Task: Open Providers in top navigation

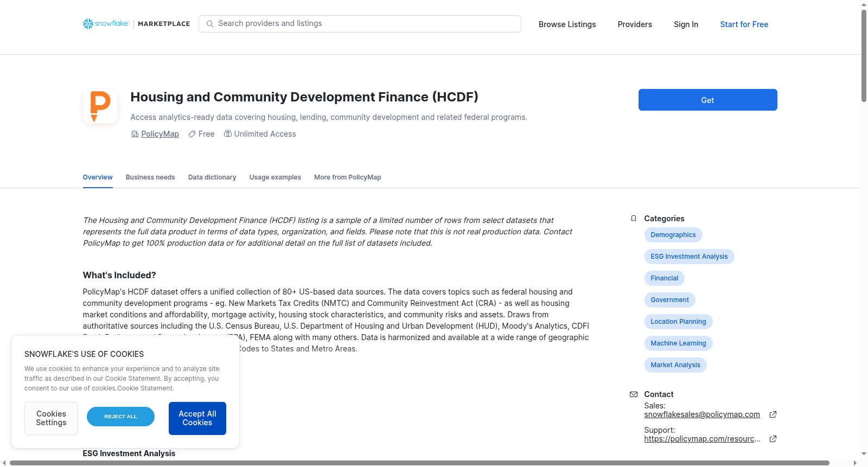Action: tap(635, 24)
